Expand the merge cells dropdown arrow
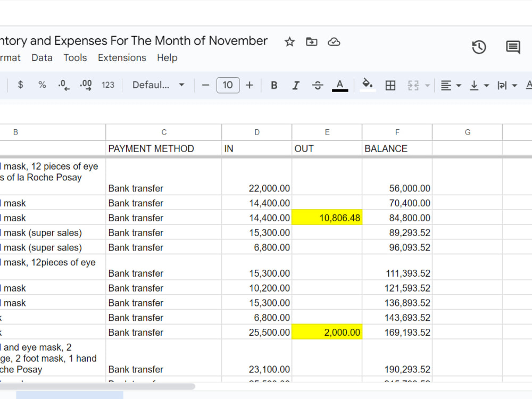This screenshot has height=399, width=532. coord(428,86)
